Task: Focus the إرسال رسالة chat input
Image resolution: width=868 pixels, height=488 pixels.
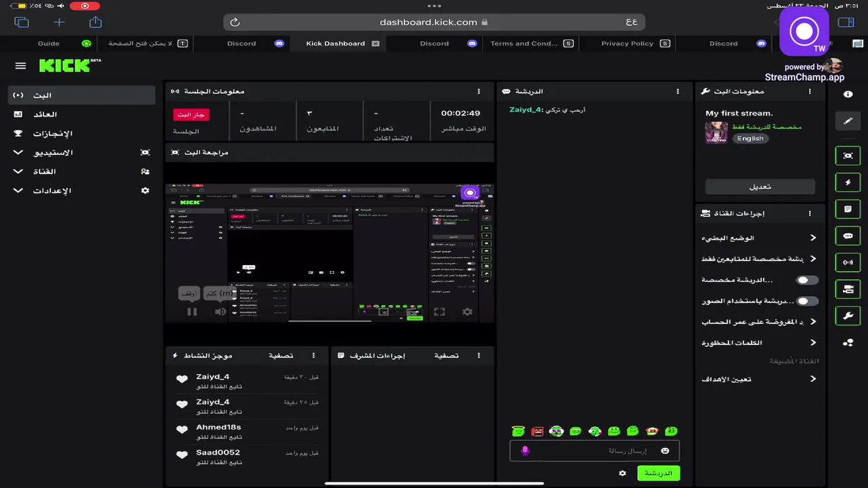Action: pyautogui.click(x=594, y=451)
